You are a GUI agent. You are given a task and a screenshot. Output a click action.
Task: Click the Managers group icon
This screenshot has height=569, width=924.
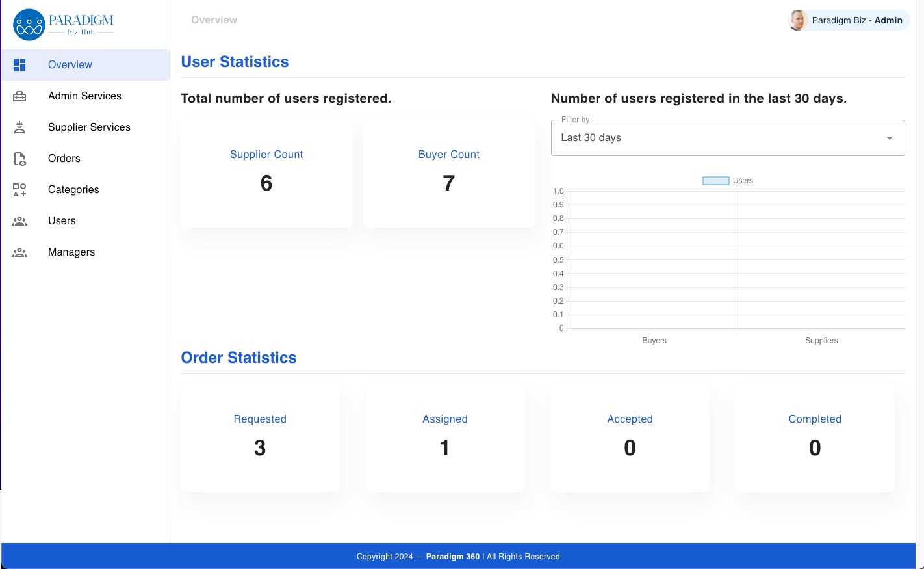coord(19,252)
